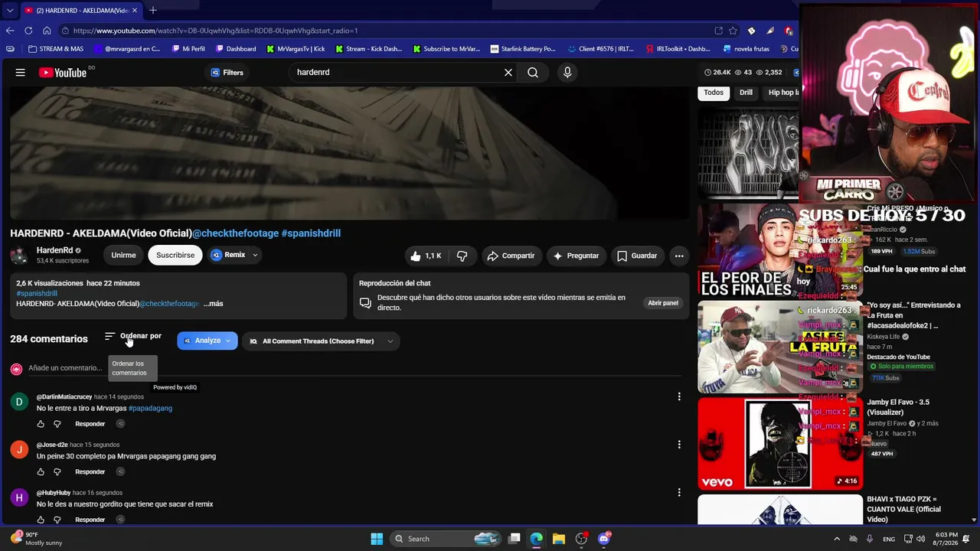
Task: Reload the current page
Action: 28,31
